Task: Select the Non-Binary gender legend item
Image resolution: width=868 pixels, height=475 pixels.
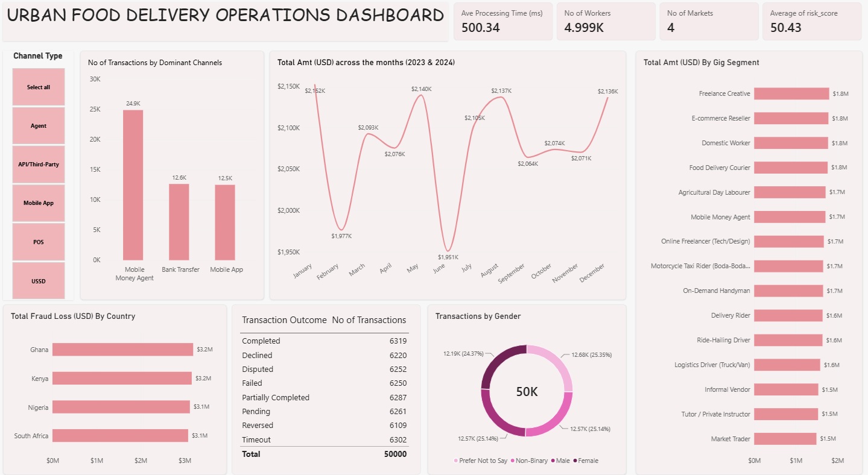Action: 530,461
